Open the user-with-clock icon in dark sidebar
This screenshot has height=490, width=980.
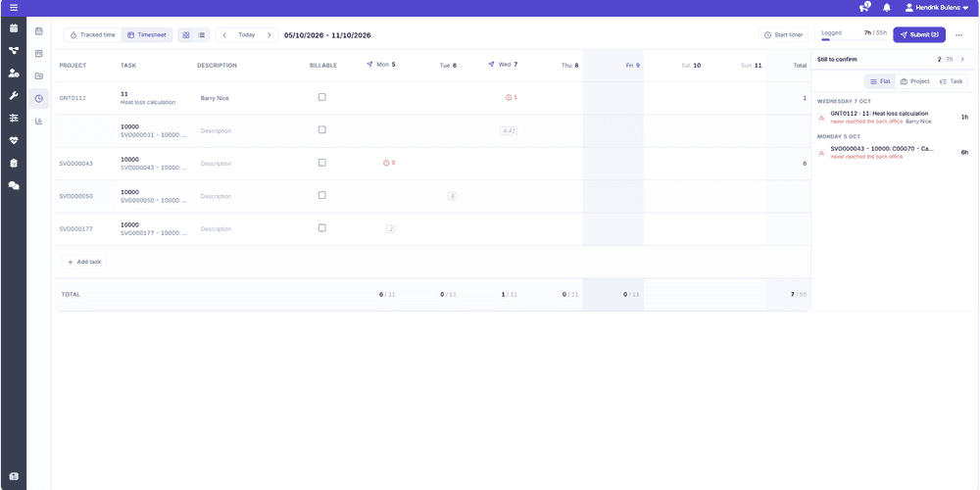tap(13, 73)
